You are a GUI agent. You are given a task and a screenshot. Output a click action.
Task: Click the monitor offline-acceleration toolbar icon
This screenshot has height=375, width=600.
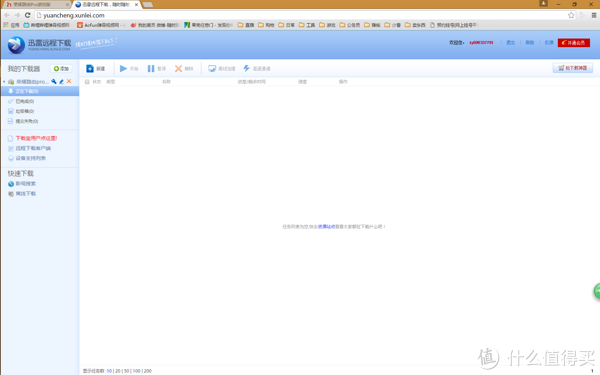point(212,68)
